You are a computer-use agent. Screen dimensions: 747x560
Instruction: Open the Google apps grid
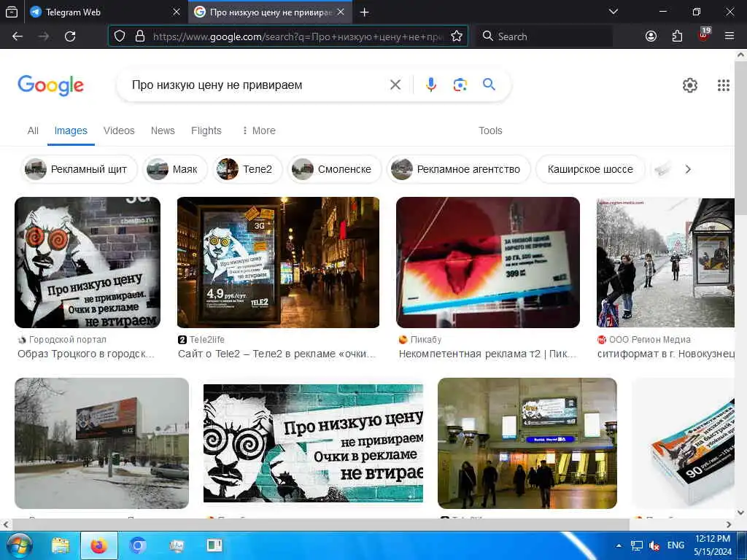[x=724, y=85]
